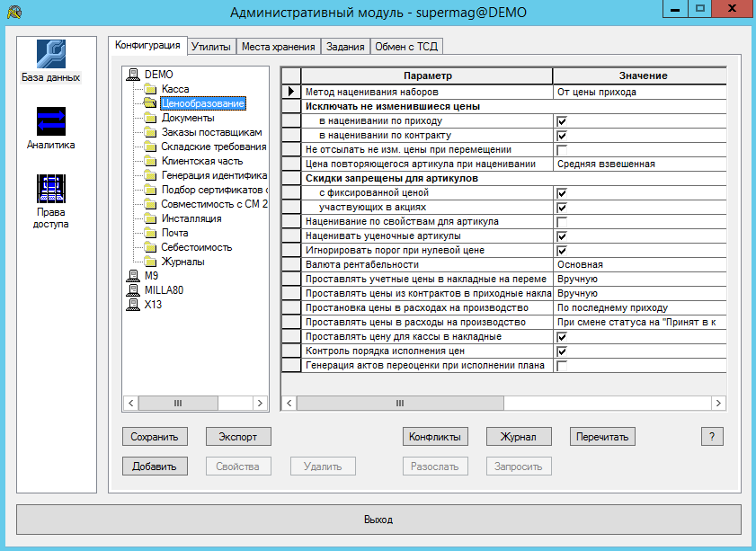Viewport: 756px width, 551px height.
Task: Open the 'Средняя взвешенная' value cell
Action: [x=640, y=164]
